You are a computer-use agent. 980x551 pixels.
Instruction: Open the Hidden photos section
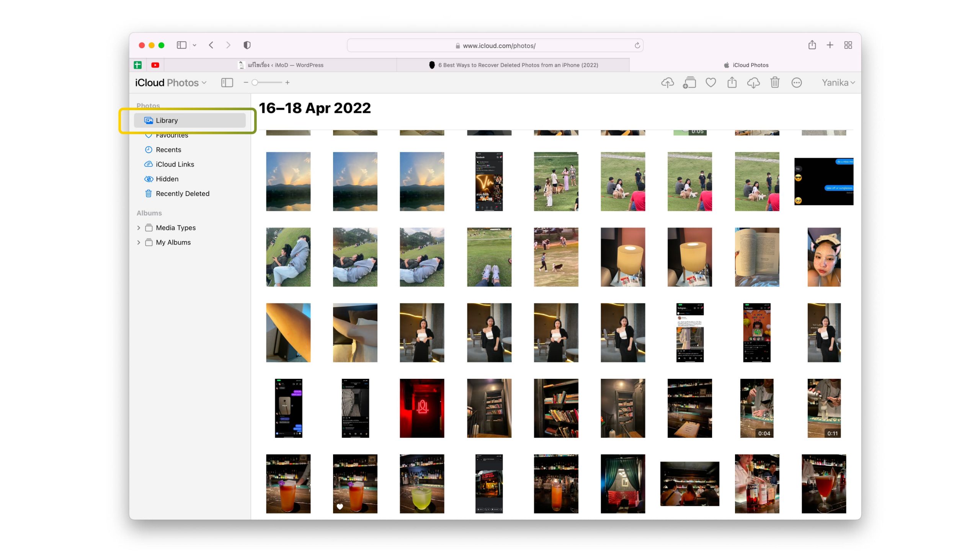[167, 179]
